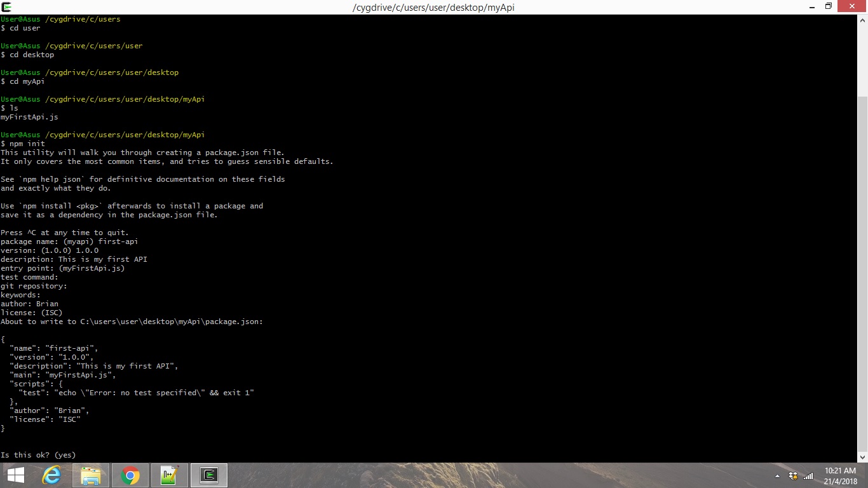Click the 'author: Brian' prompt line
Screen dimensions: 868x488
click(x=29, y=304)
